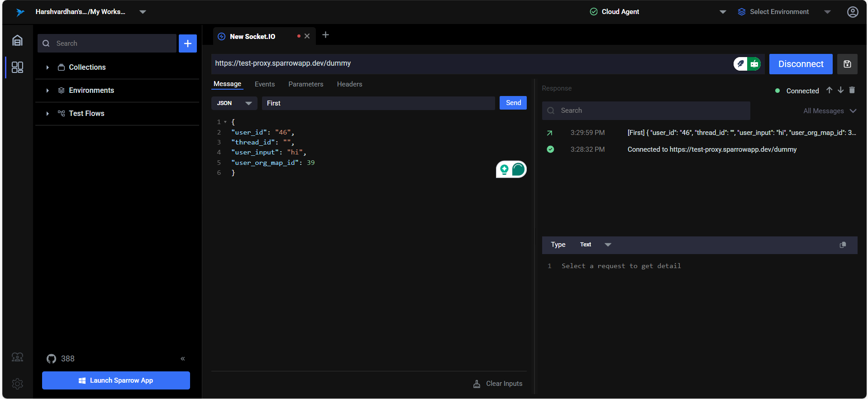Collapse sidebar with double chevron icon
This screenshot has width=868, height=399.
pos(183,359)
